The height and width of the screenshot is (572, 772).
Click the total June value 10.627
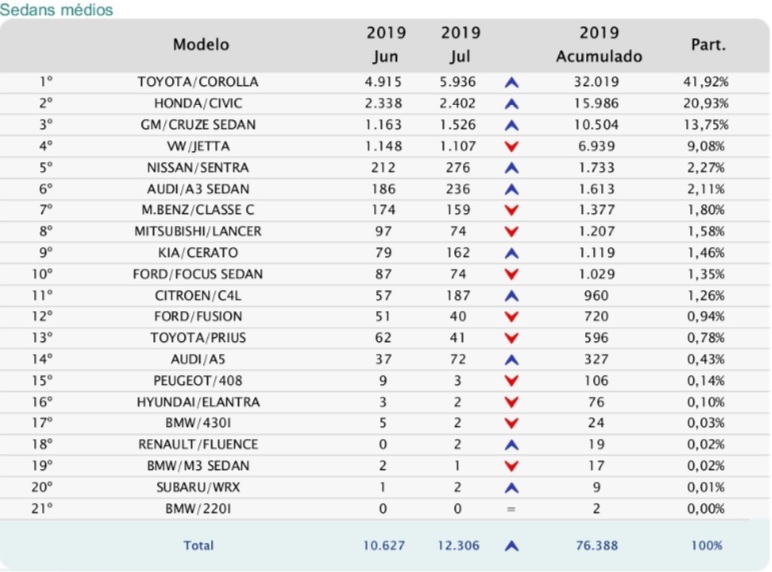point(384,545)
